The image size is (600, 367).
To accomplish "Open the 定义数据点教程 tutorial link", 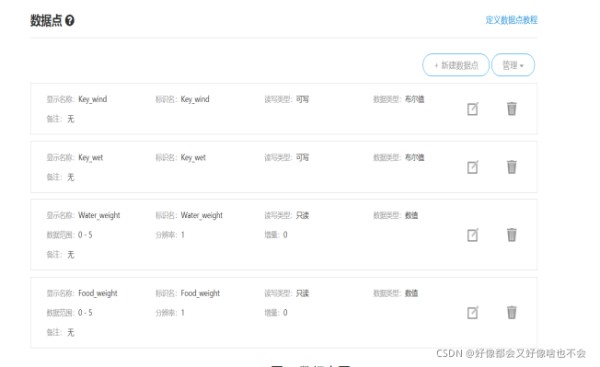I will click(511, 20).
